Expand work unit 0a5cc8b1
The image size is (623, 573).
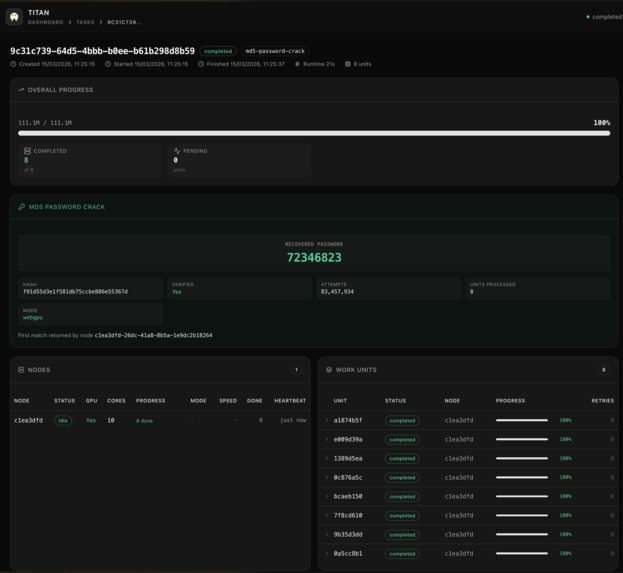click(x=327, y=554)
